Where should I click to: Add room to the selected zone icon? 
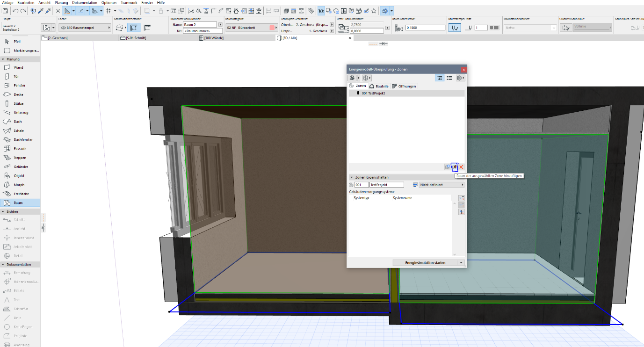point(454,167)
